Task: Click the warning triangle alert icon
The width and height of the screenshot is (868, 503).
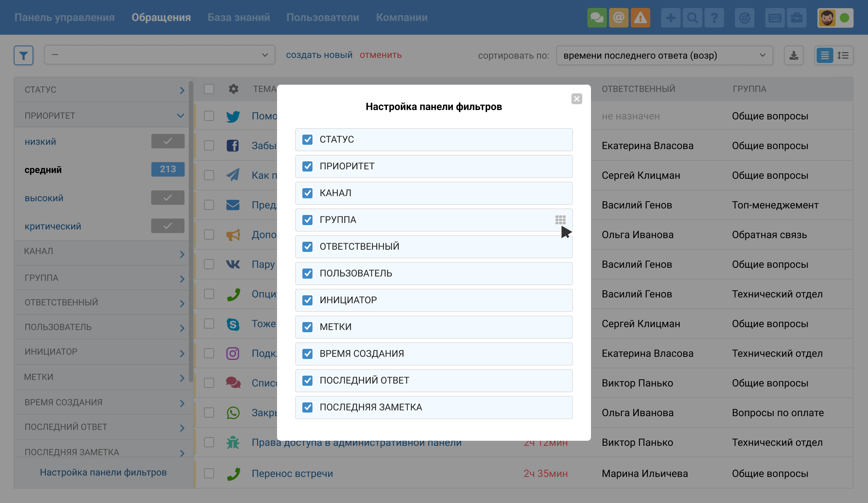Action: pos(640,18)
